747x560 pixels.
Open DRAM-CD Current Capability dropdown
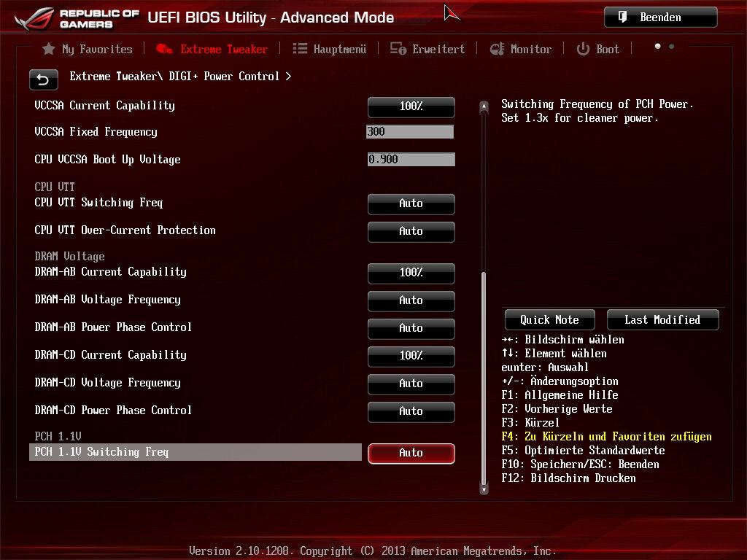(x=411, y=355)
